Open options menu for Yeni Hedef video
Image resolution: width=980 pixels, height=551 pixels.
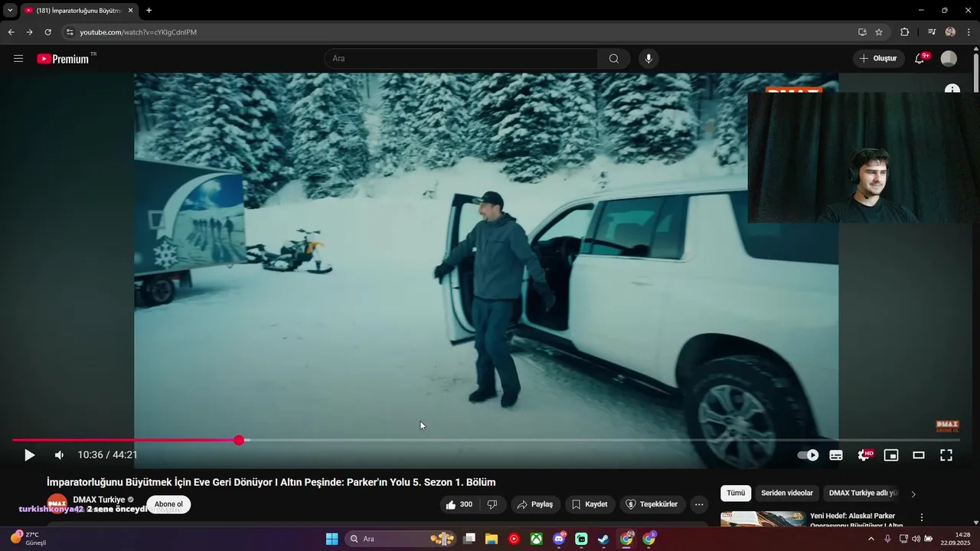point(922,518)
